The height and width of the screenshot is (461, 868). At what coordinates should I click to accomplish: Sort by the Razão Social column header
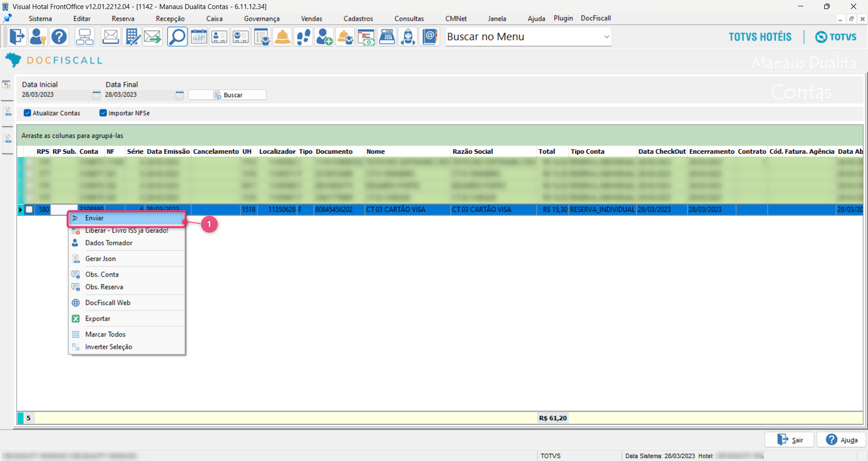click(x=494, y=151)
